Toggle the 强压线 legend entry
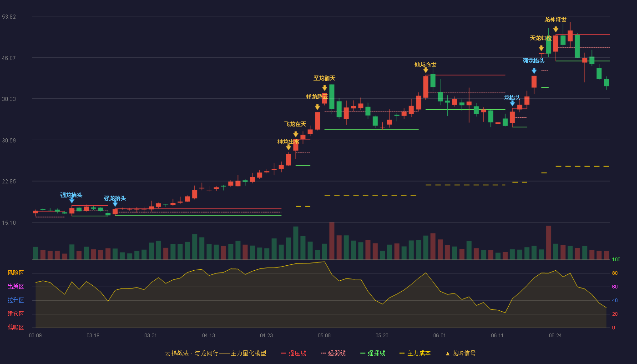Screen dimensions: 637x364 [294, 353]
